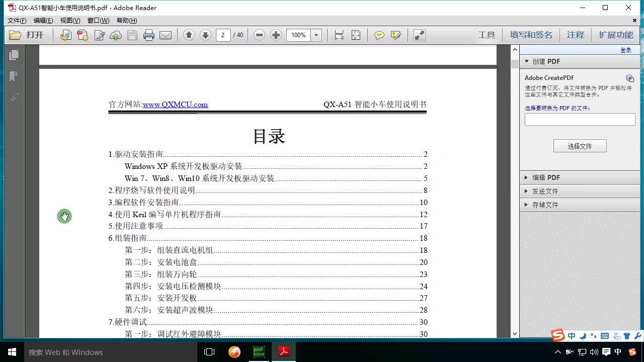This screenshot has width=644, height=362.
Task: Open the action center notifications icon
Action: tap(606, 352)
